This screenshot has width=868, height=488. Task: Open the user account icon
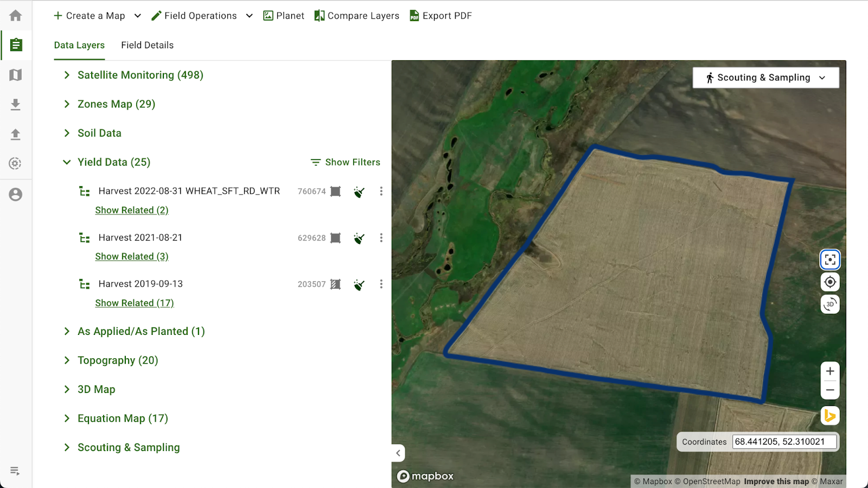tap(16, 194)
